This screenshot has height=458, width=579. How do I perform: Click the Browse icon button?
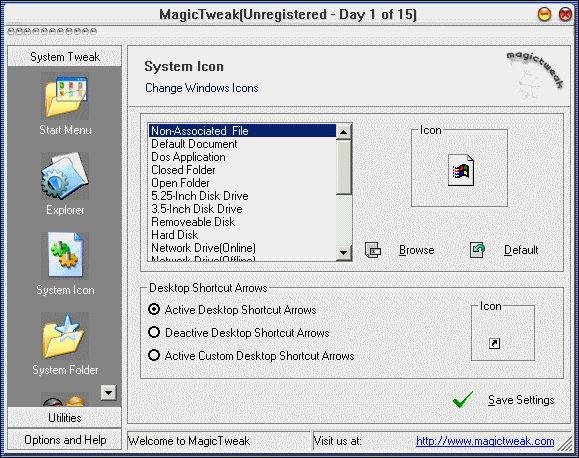373,250
